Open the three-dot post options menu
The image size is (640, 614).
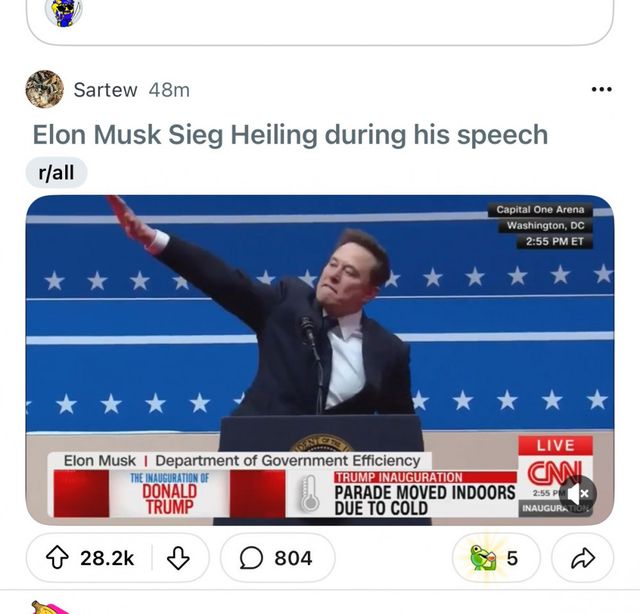point(600,90)
